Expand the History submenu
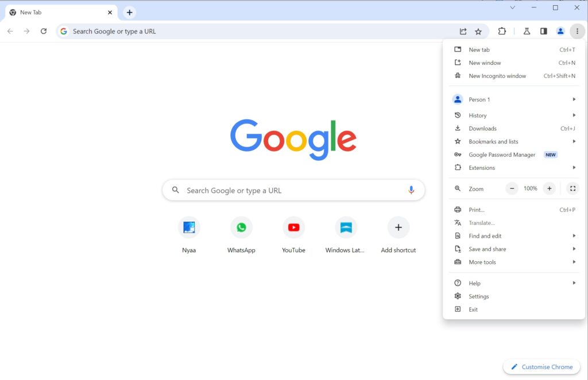 coord(477,115)
